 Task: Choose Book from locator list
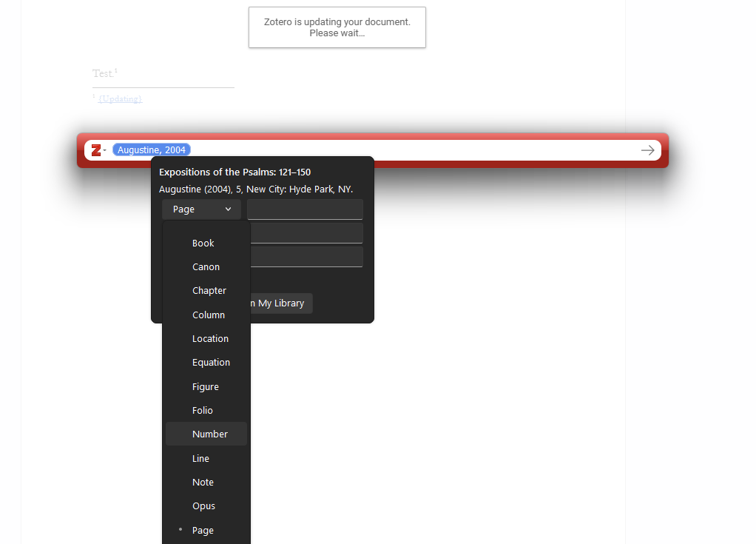click(x=206, y=243)
